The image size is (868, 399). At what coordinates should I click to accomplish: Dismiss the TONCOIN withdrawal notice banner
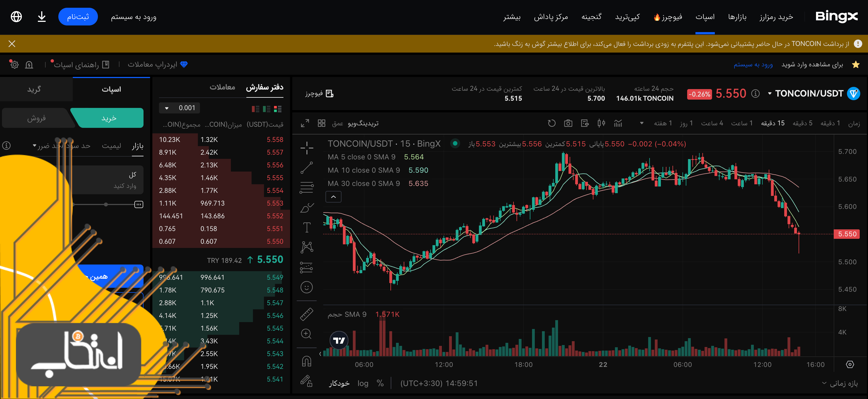pyautogui.click(x=12, y=43)
